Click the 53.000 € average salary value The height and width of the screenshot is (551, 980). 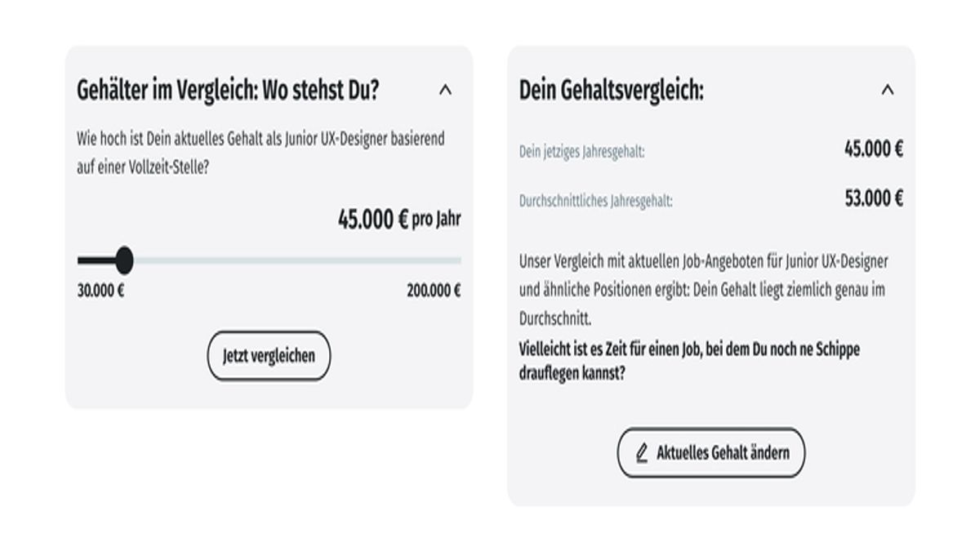[874, 198]
